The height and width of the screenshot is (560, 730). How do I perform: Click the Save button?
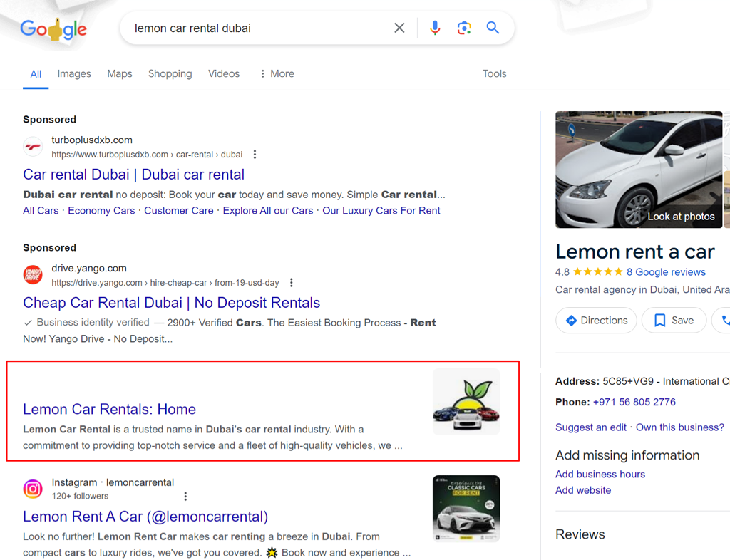[x=674, y=321]
